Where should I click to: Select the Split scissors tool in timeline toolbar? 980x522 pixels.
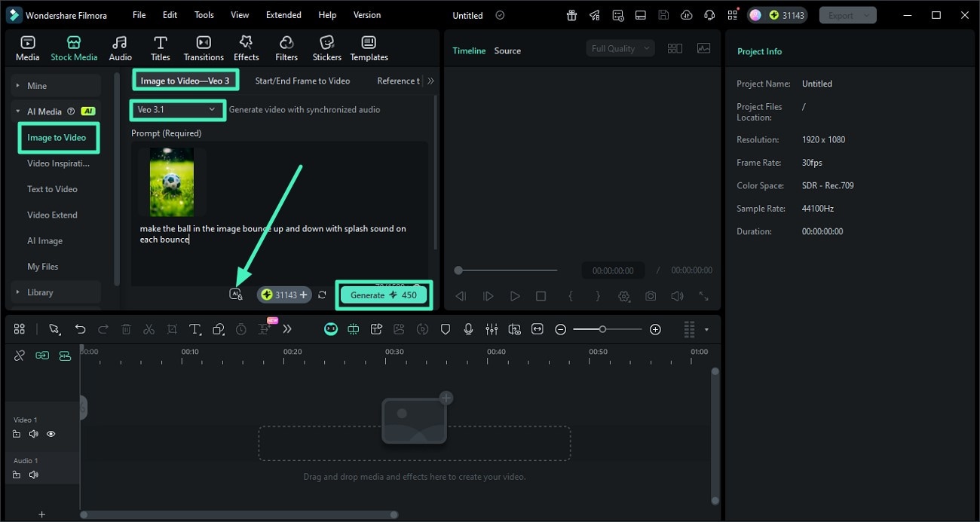pyautogui.click(x=148, y=329)
